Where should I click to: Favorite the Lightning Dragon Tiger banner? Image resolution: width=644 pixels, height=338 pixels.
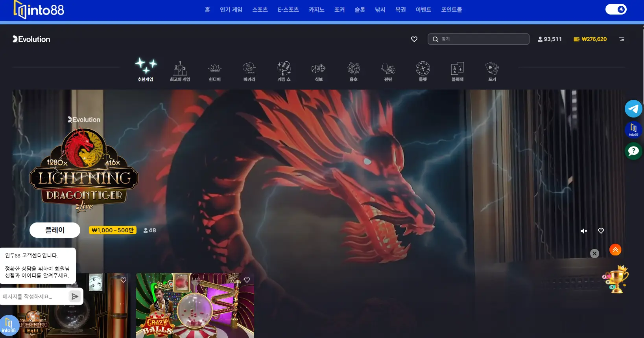(601, 231)
